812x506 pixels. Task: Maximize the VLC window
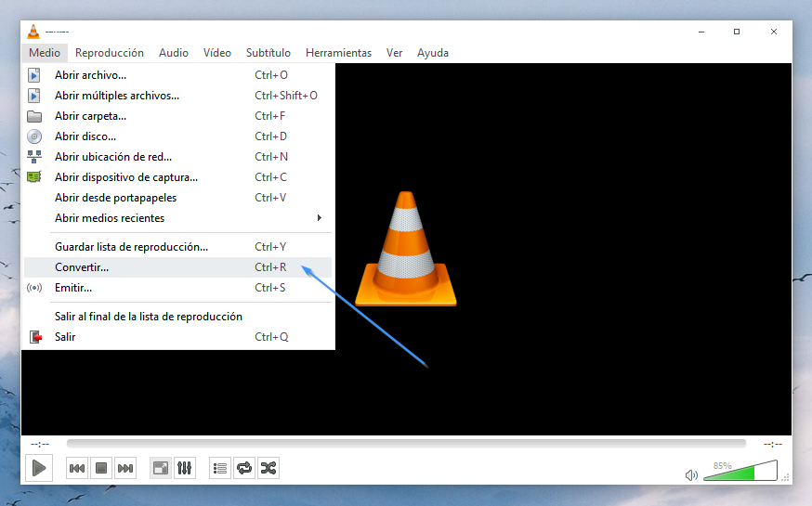point(737,32)
